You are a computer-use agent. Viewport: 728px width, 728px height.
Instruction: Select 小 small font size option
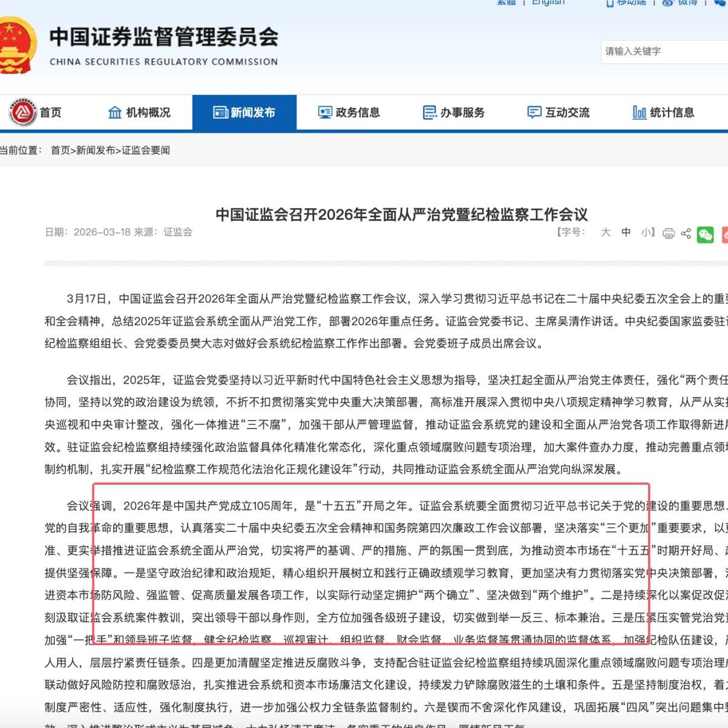click(x=645, y=232)
